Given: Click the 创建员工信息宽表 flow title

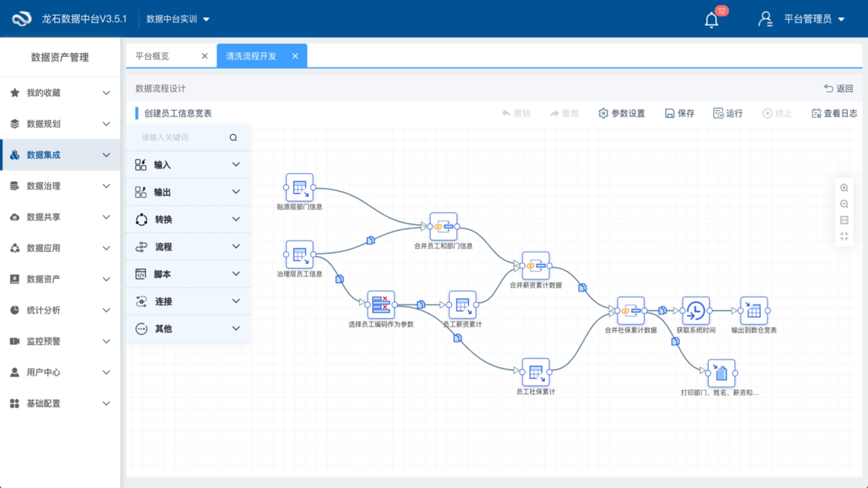Looking at the screenshot, I should click(178, 113).
